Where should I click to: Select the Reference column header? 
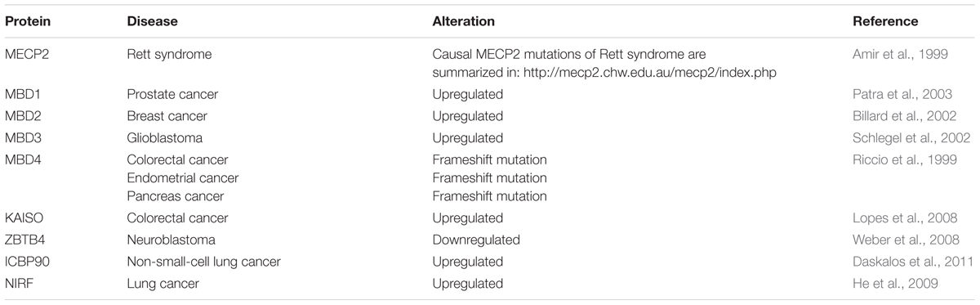click(885, 22)
